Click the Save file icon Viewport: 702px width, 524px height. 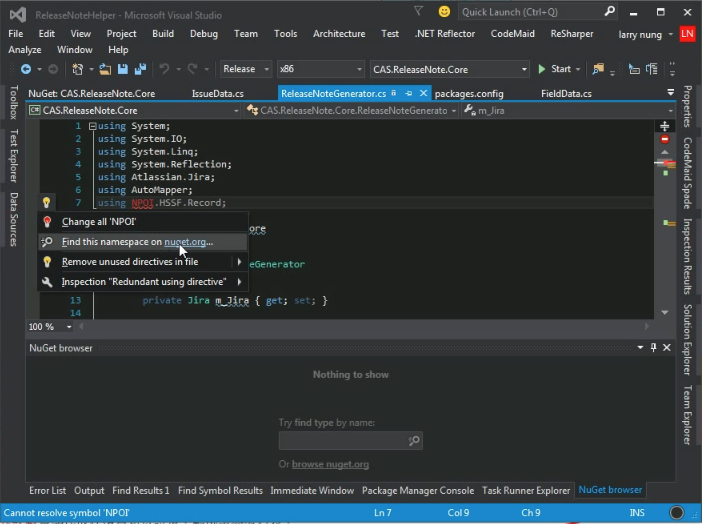(x=123, y=69)
